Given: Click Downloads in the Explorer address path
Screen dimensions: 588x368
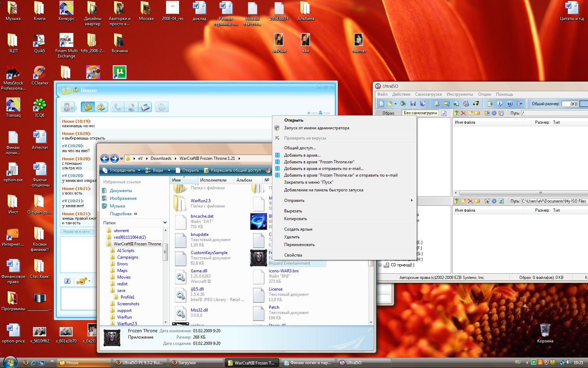Looking at the screenshot, I should (161, 158).
